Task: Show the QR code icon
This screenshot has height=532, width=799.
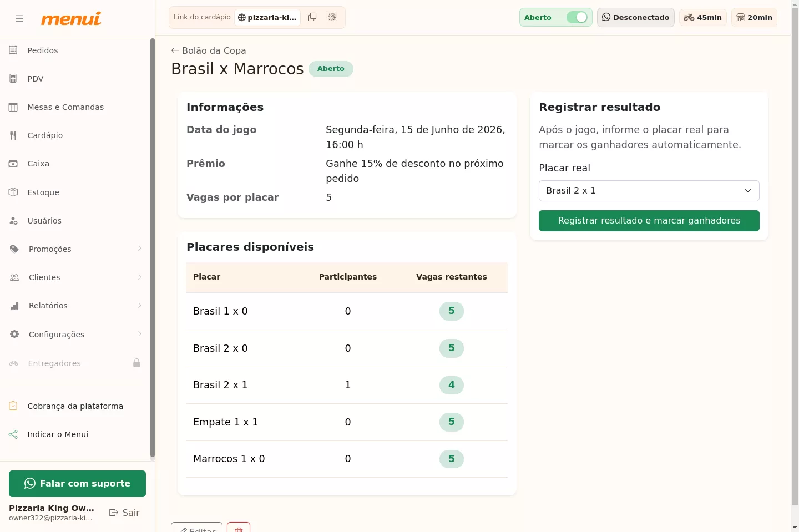Action: [332, 17]
